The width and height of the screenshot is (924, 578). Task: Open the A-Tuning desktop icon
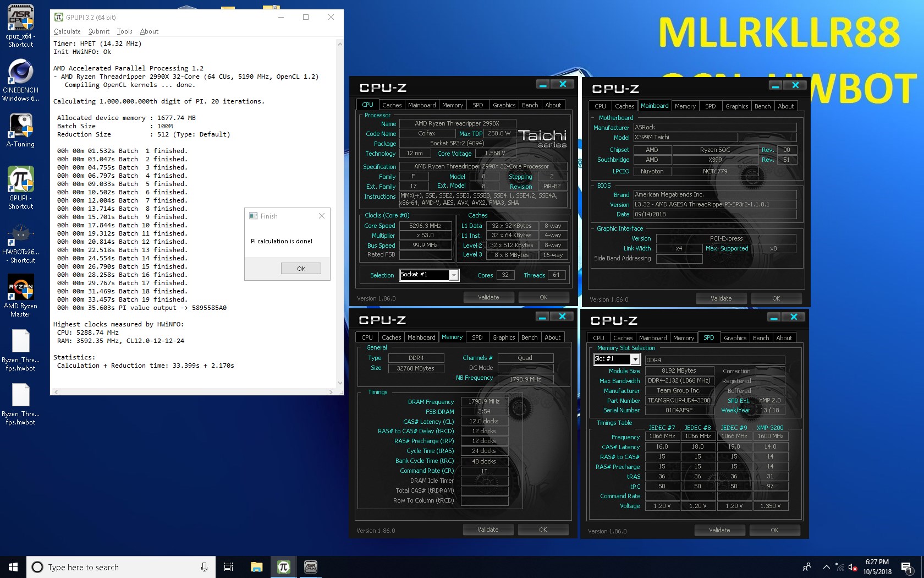click(20, 130)
